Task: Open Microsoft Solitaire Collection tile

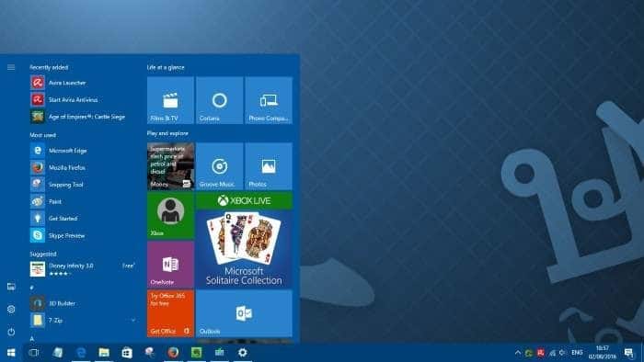Action: point(244,240)
